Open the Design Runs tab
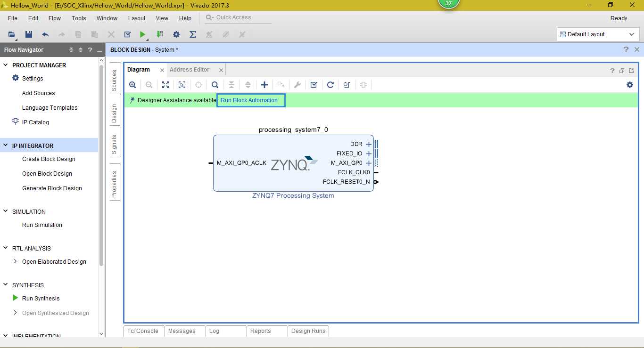The height and width of the screenshot is (348, 644). click(308, 331)
